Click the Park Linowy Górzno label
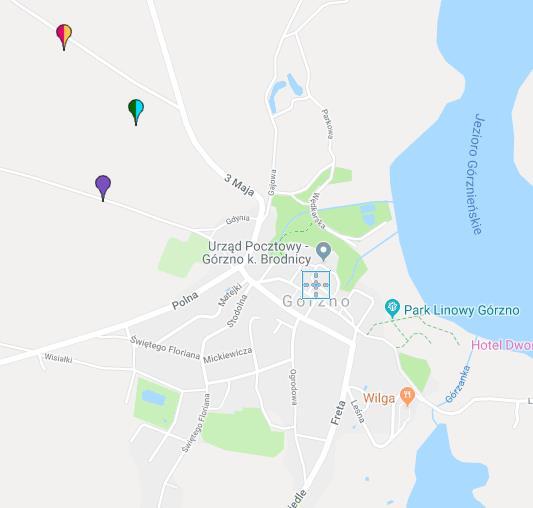The image size is (533, 508). (462, 310)
